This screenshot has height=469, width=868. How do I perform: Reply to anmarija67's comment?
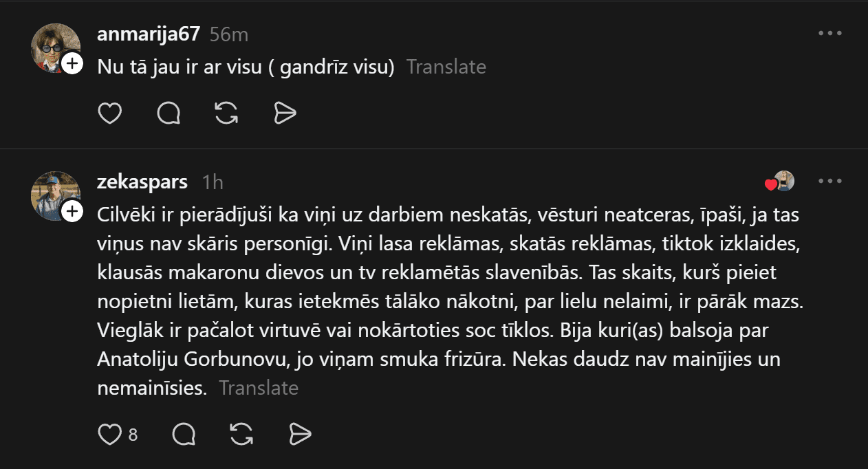pyautogui.click(x=169, y=113)
